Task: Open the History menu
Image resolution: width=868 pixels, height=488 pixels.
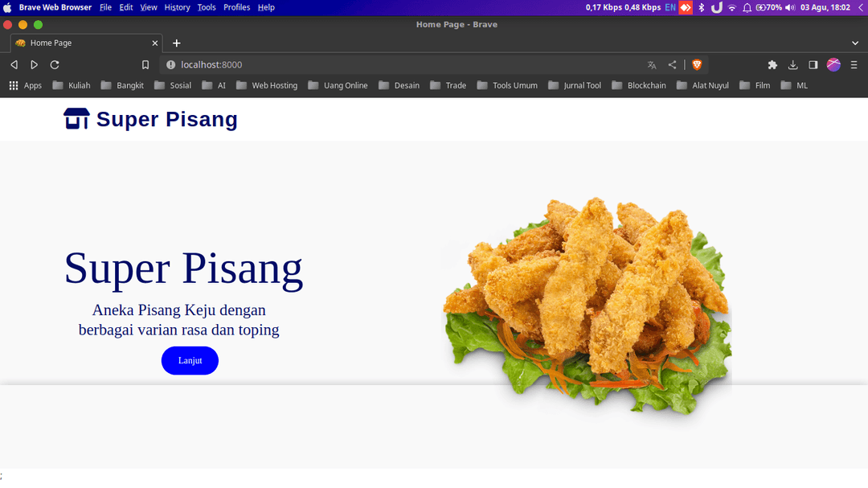Action: click(x=177, y=7)
